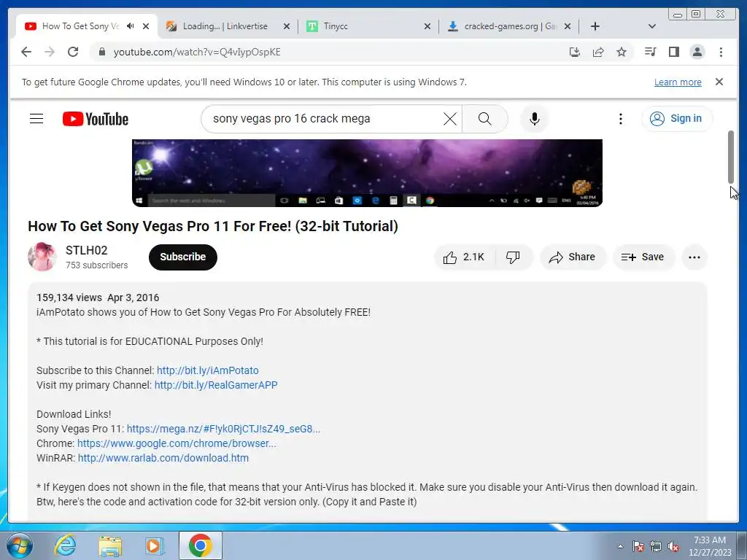Run search with magnifier button
The image size is (747, 560).
[x=485, y=119]
